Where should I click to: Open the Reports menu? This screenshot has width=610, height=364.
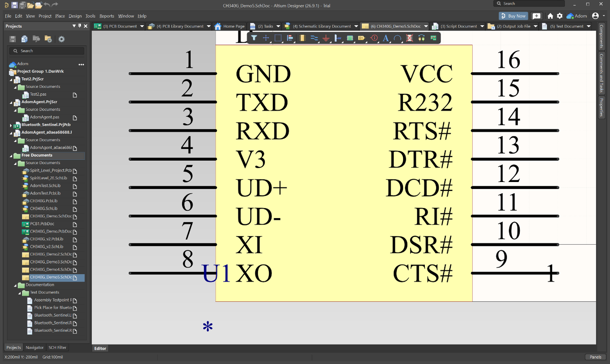(x=107, y=16)
